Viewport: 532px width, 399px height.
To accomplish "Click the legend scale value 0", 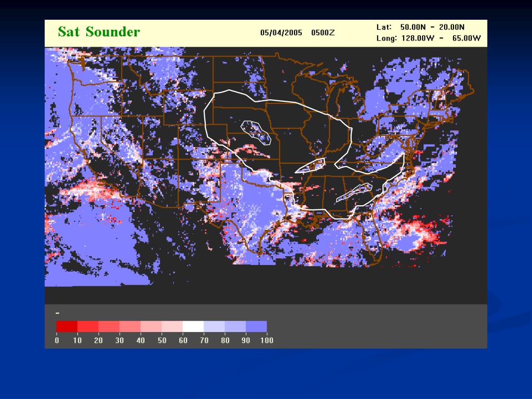I will tap(57, 340).
